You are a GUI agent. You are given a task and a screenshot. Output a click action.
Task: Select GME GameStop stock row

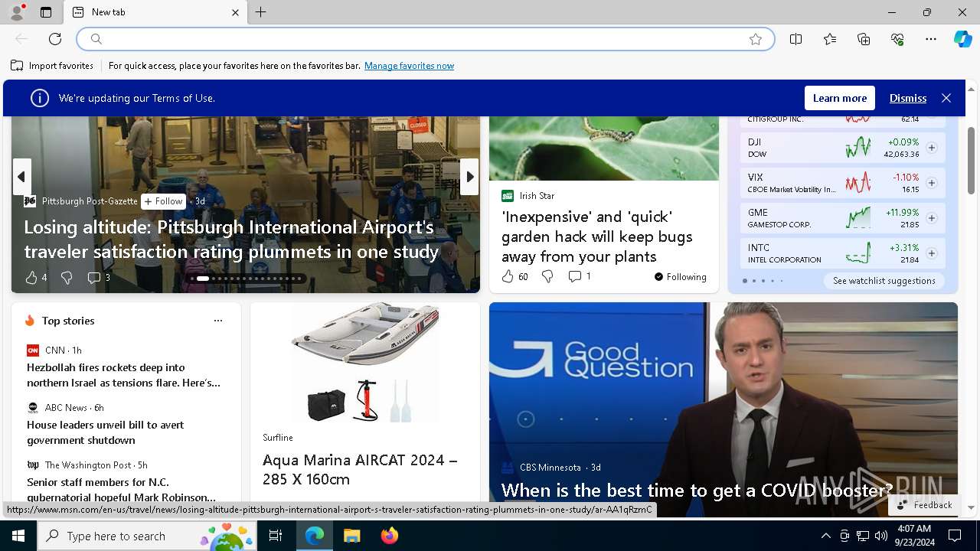pyautogui.click(x=842, y=218)
